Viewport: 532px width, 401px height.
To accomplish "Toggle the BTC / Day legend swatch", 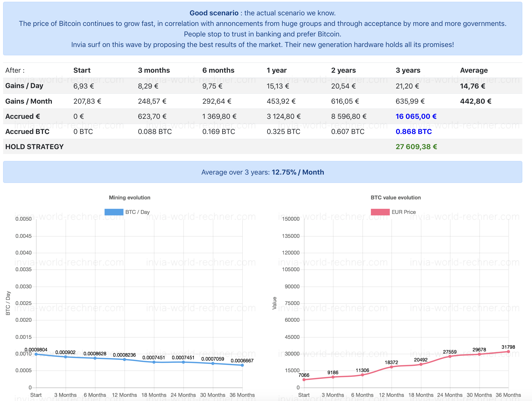I will pyautogui.click(x=114, y=212).
